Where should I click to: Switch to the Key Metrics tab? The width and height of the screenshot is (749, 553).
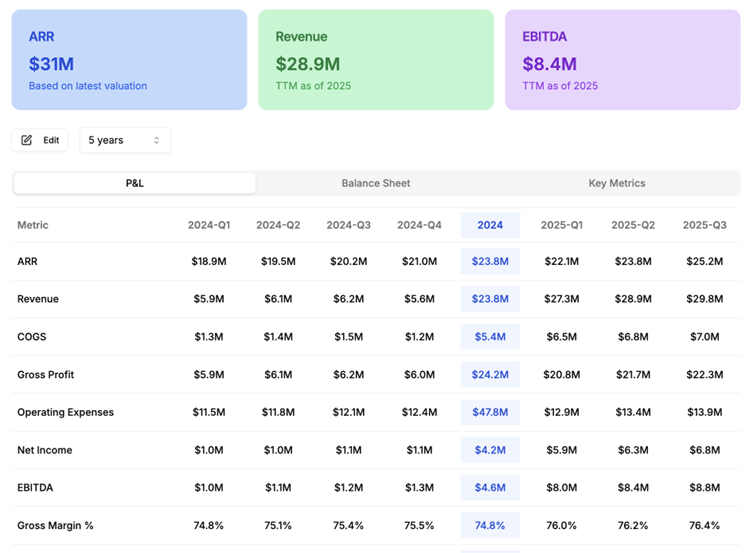point(617,183)
